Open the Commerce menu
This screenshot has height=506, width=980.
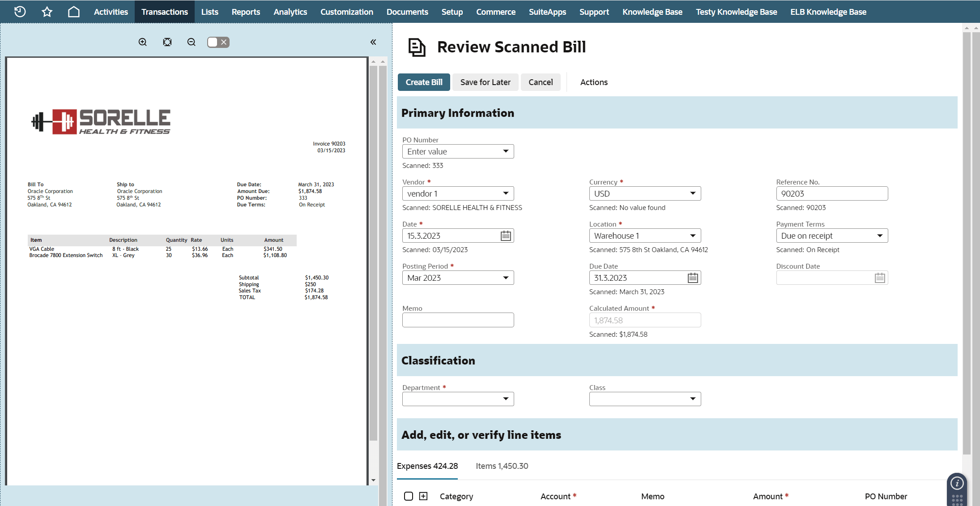tap(496, 12)
